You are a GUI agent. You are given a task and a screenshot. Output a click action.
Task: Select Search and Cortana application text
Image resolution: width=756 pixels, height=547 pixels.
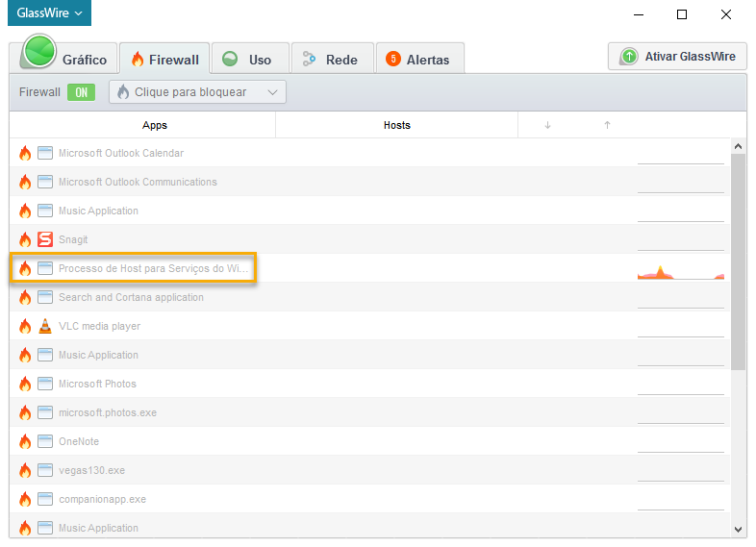pos(131,297)
